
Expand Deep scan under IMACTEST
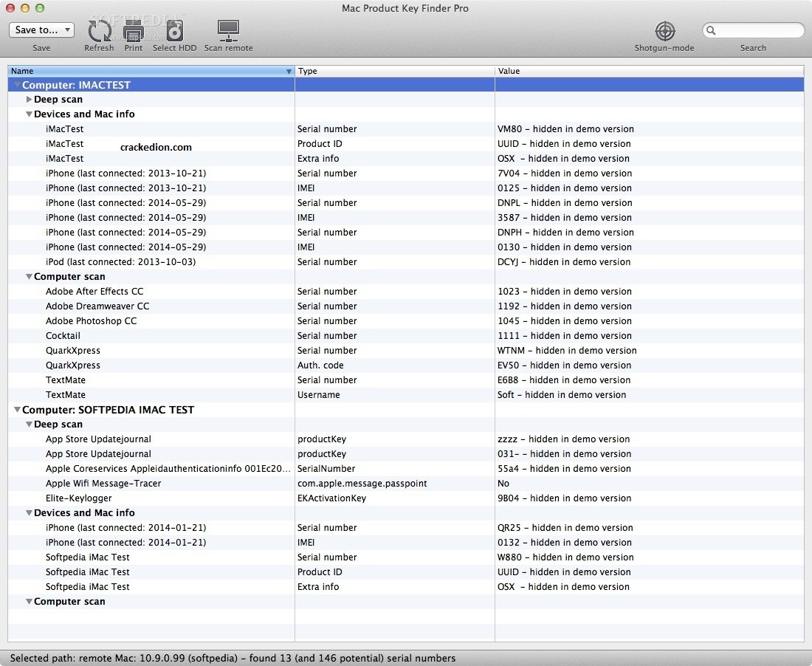[x=29, y=100]
